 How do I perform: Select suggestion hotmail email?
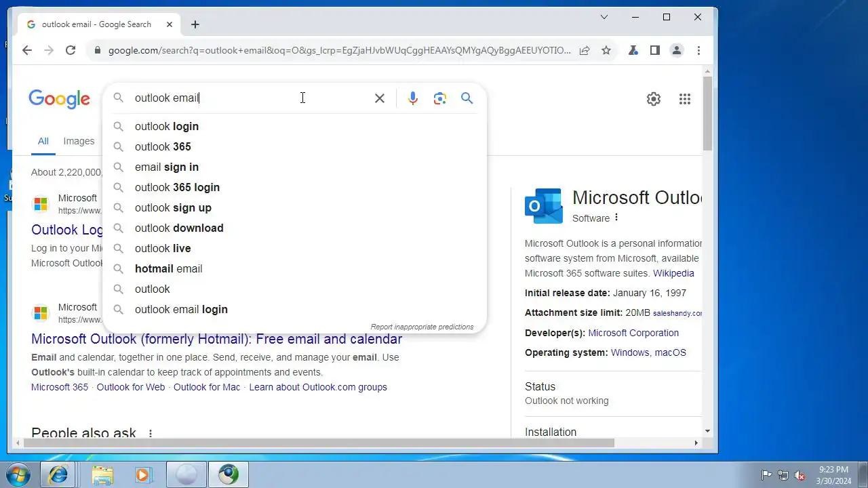pyautogui.click(x=294, y=268)
